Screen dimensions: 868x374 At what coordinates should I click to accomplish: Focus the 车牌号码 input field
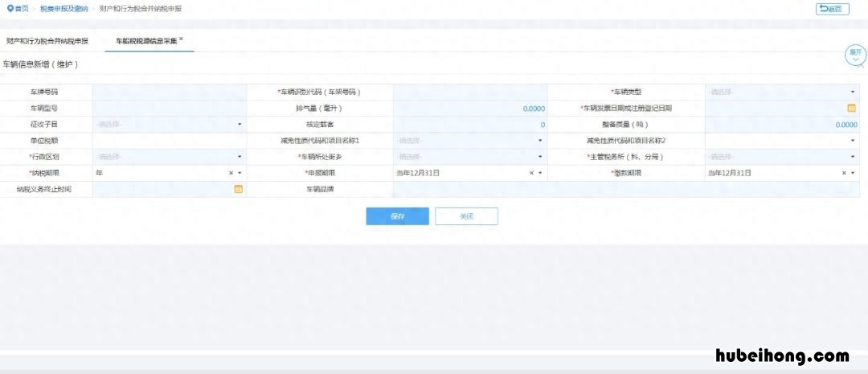point(170,92)
